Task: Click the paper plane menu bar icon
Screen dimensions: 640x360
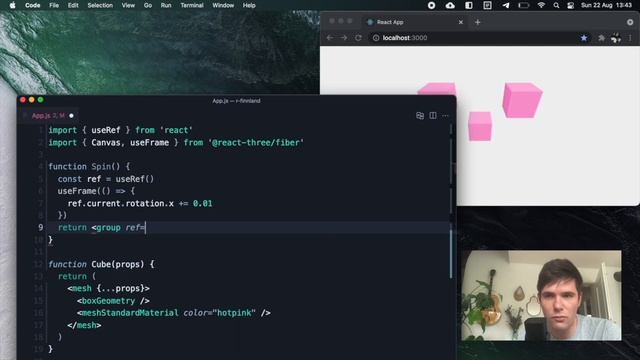Action: pyautogui.click(x=506, y=5)
